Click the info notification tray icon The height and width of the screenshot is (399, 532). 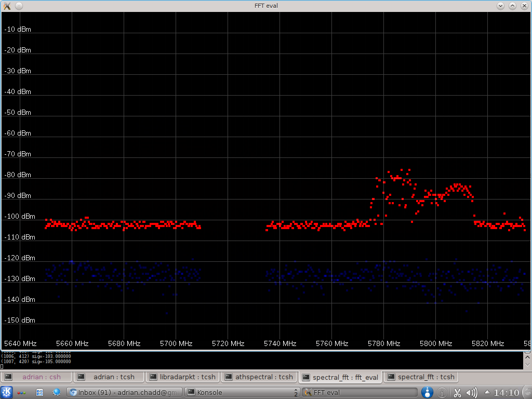pos(442,393)
